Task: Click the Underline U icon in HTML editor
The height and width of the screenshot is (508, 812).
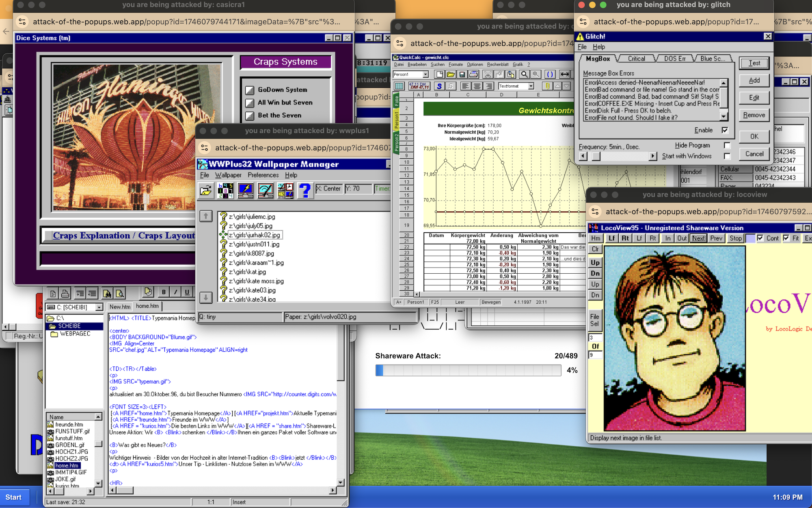Action: (187, 292)
